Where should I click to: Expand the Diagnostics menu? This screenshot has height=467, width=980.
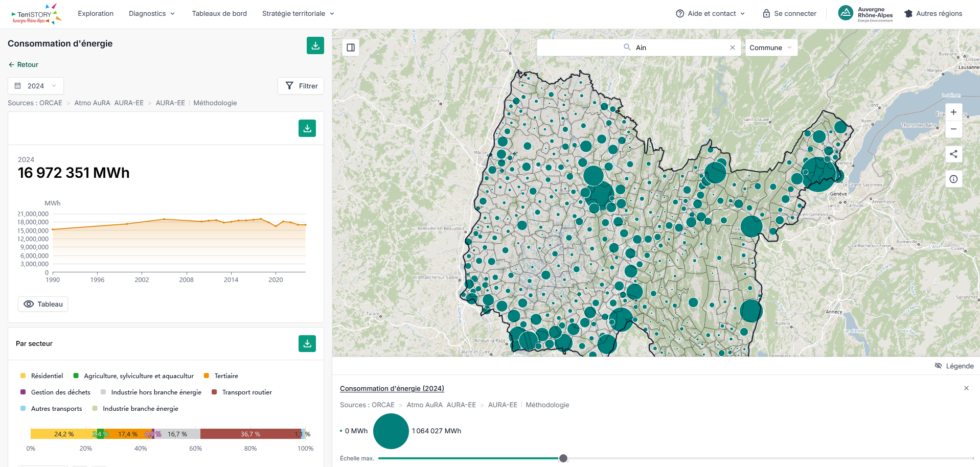(152, 14)
